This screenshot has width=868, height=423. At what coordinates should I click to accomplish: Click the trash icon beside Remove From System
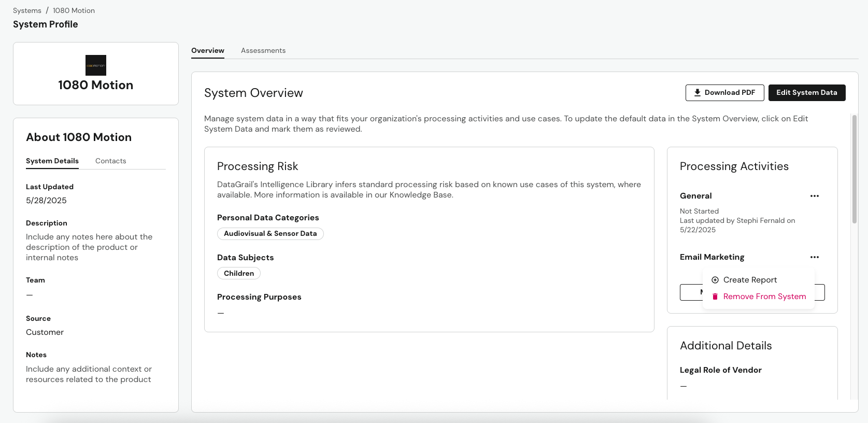715,297
